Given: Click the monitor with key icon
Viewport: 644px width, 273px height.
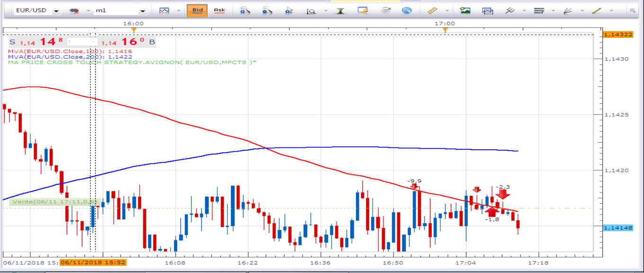Looking at the screenshot, I should pyautogui.click(x=363, y=10).
